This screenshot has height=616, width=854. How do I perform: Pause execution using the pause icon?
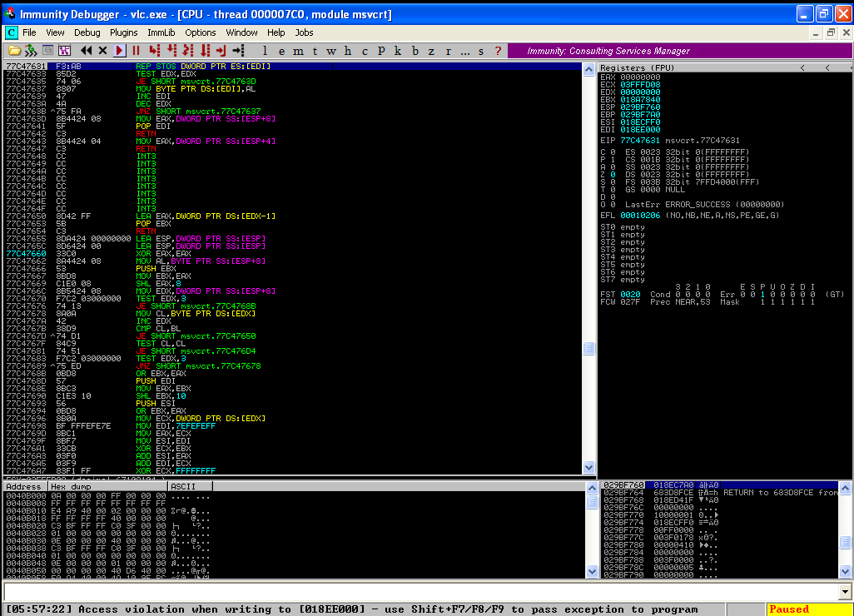[x=137, y=51]
